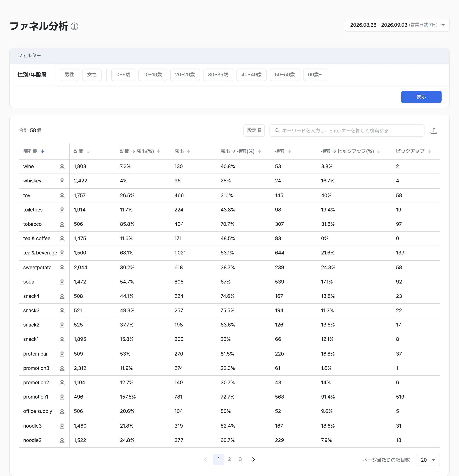
Task: Open location icon for protein bar row
Action: click(62, 354)
